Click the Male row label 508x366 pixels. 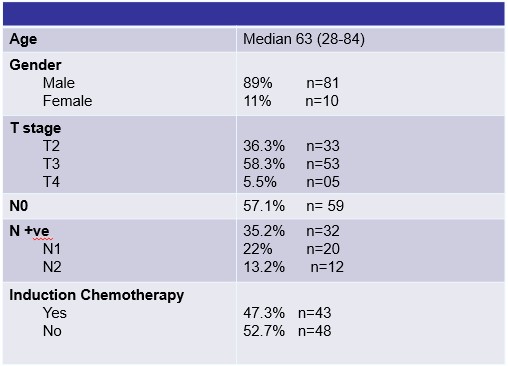[59, 83]
